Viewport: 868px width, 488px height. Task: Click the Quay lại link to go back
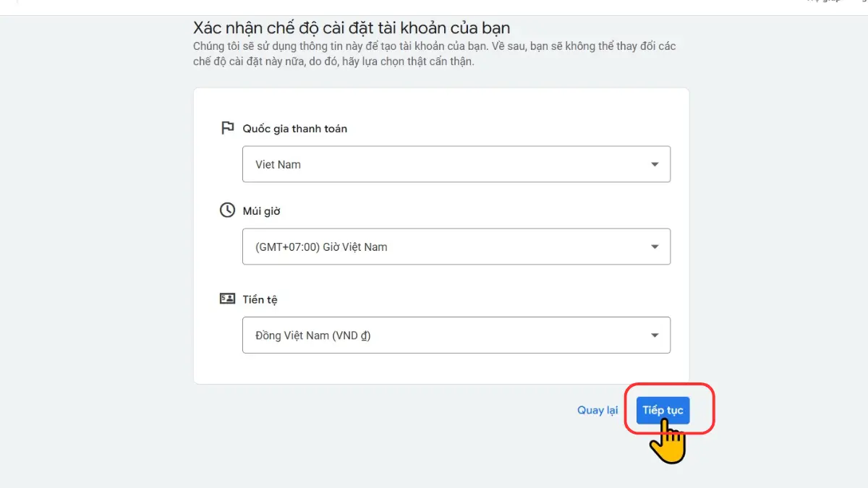pyautogui.click(x=597, y=410)
